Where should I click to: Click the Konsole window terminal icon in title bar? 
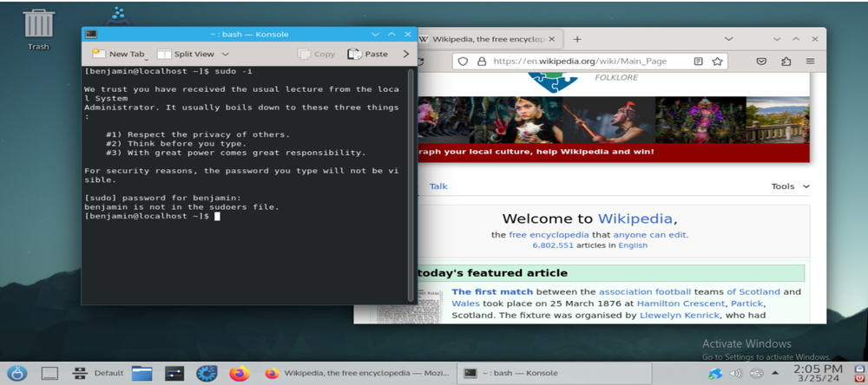(91, 35)
